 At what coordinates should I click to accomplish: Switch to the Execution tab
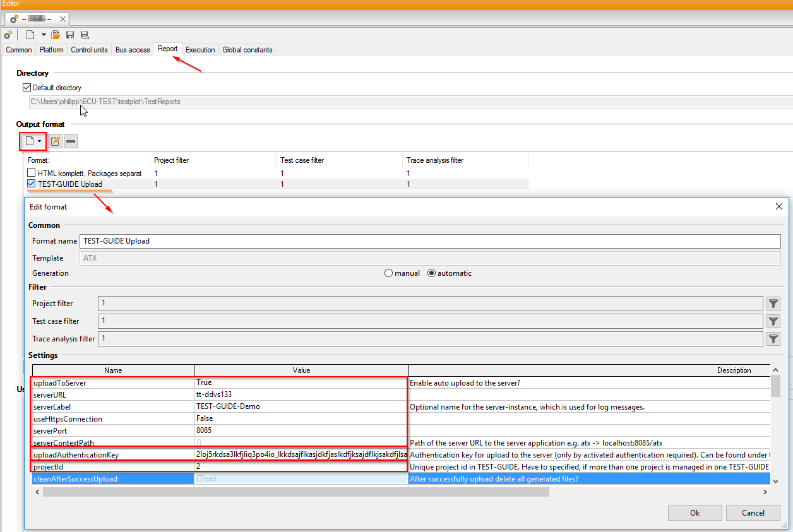[200, 50]
